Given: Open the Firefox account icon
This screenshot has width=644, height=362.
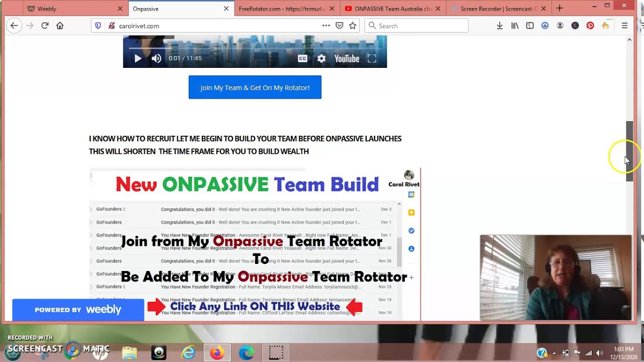Looking at the screenshot, I should click(x=560, y=26).
